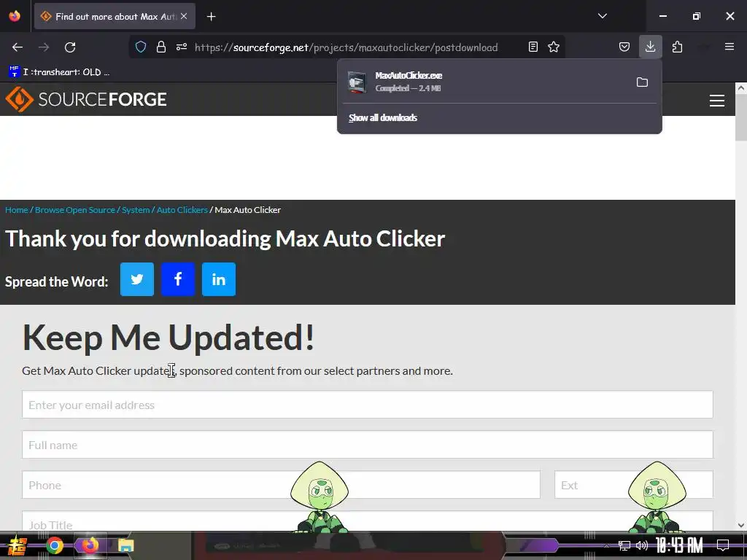Open downloaded MaxAutoClicker.exe entry
The height and width of the screenshot is (560, 747).
point(486,82)
